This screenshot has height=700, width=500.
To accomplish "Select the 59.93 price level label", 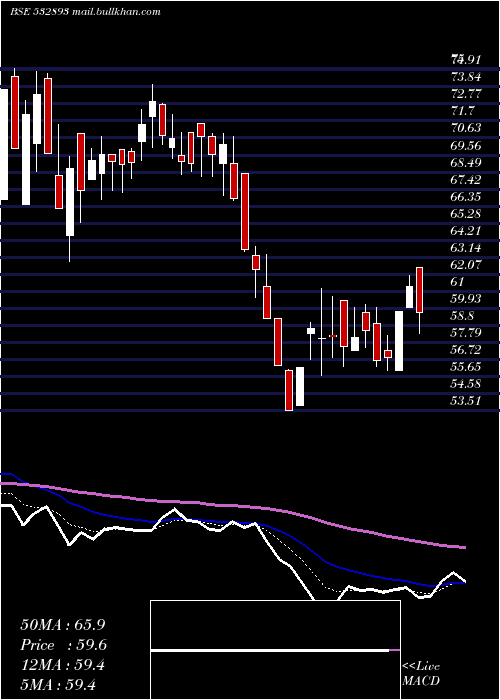I will pyautogui.click(x=467, y=299).
